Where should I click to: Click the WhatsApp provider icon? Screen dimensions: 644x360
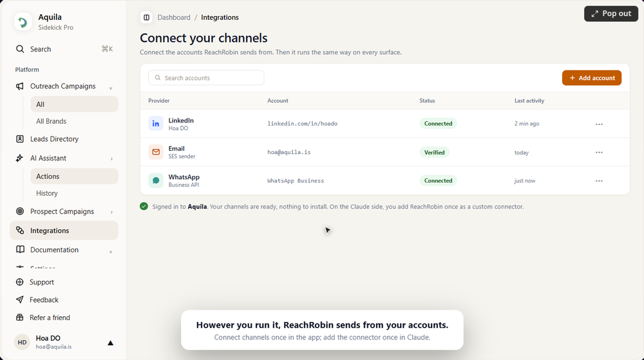pos(156,180)
